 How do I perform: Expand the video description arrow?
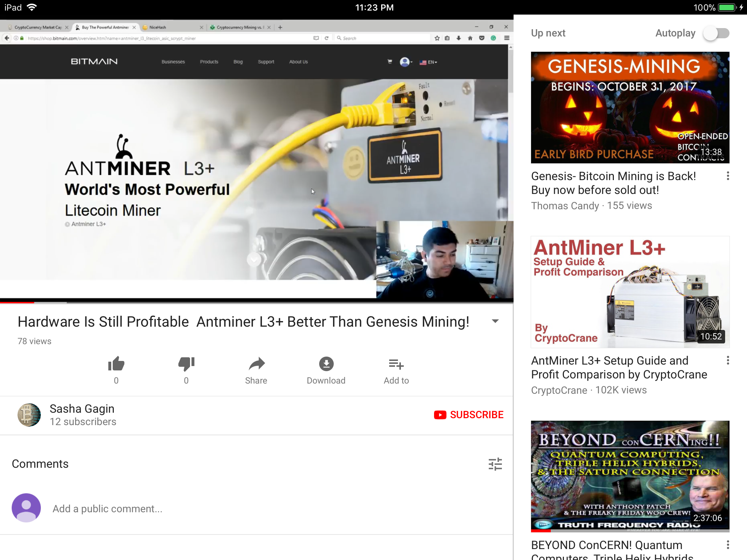(x=495, y=321)
